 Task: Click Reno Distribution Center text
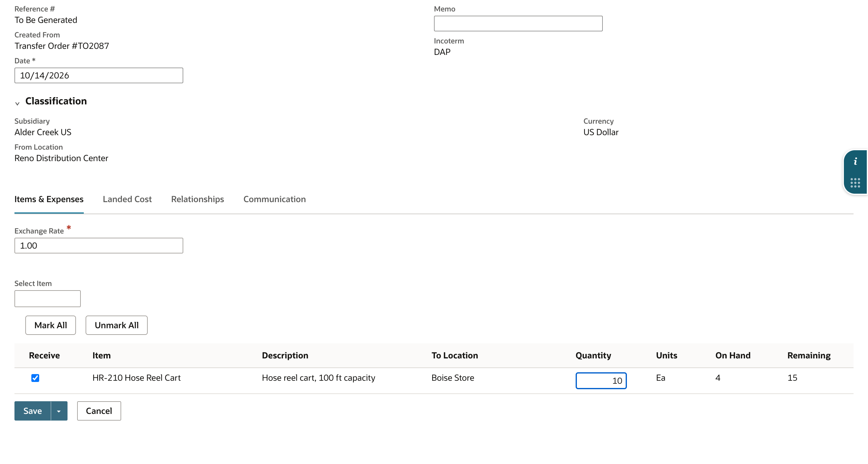(x=61, y=158)
